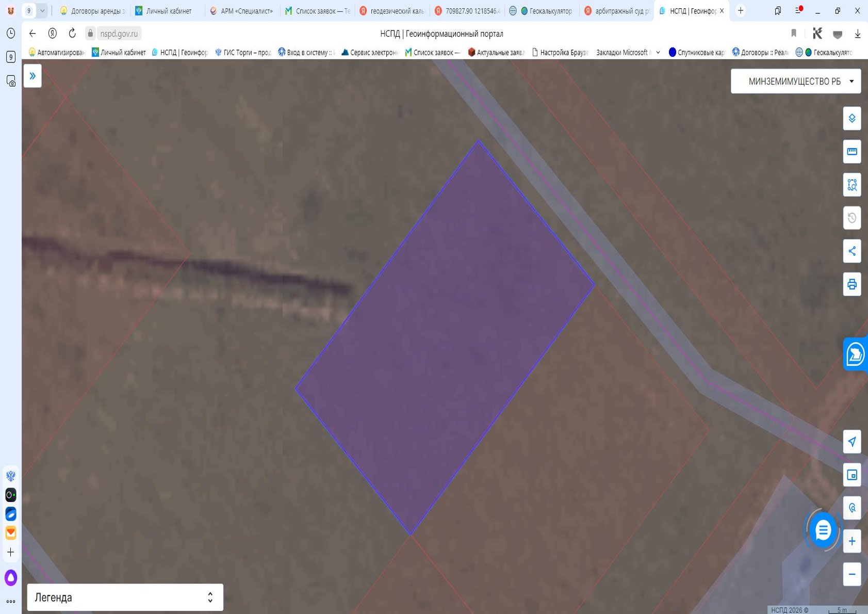Reload the page
Screen dimensions: 868x614
72,34
